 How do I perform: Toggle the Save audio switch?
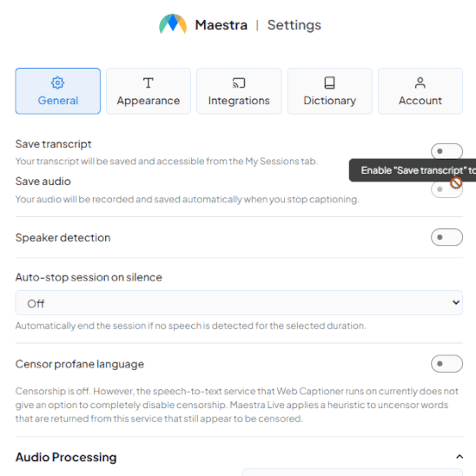[x=446, y=189]
